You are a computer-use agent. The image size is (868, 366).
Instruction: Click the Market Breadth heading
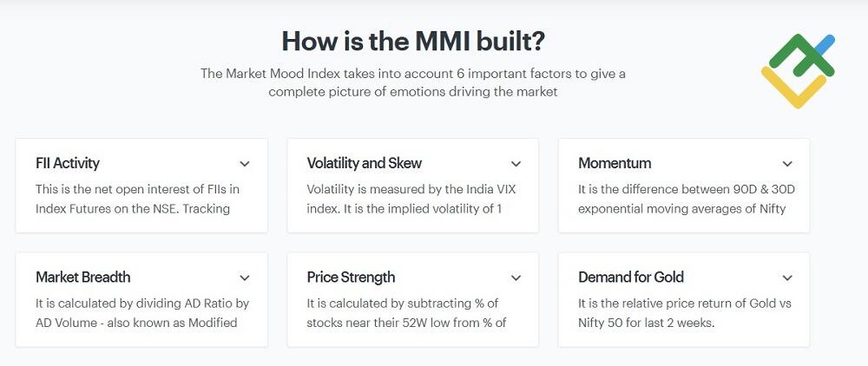point(83,278)
